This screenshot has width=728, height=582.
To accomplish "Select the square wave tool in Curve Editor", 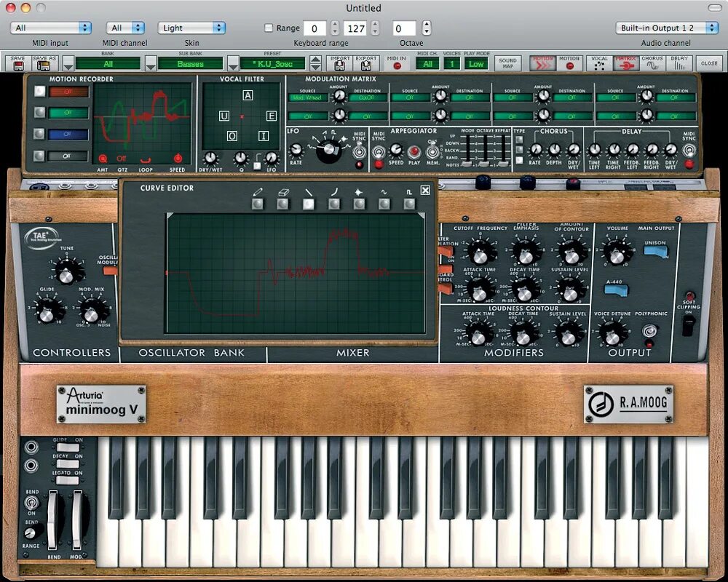I will click(x=409, y=203).
